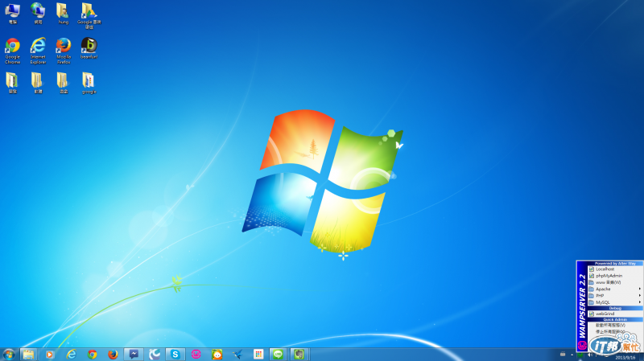The image size is (644, 361).
Task: Click the volume speaker tray icon
Action: (x=590, y=355)
